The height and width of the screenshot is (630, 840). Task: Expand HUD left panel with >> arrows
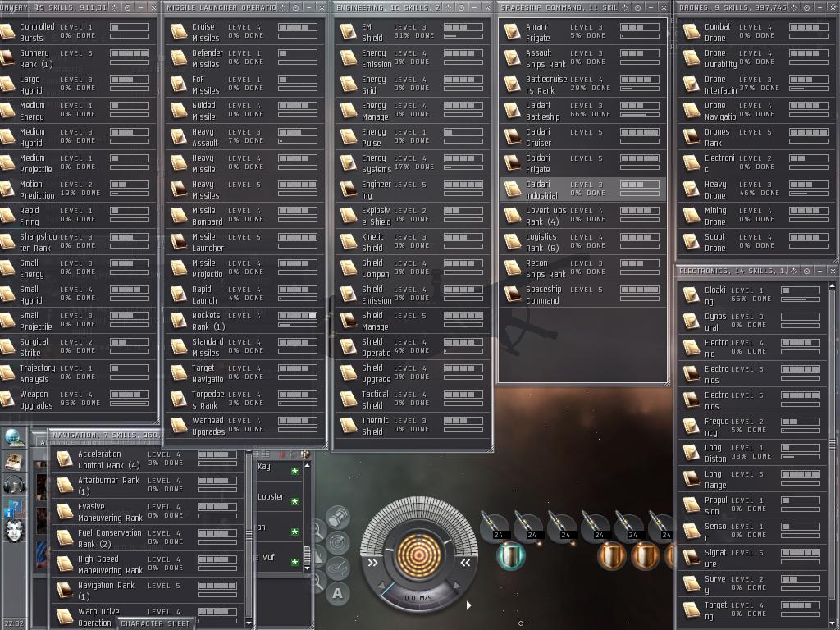coord(372,563)
